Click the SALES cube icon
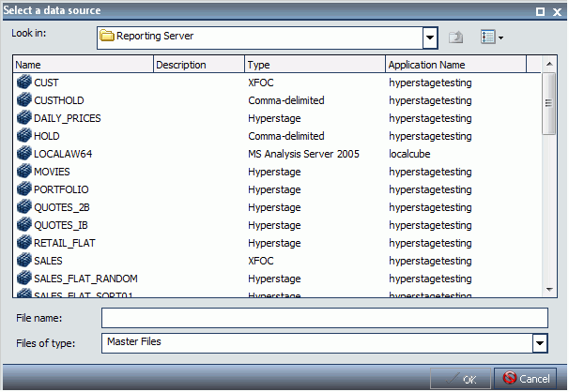 [24, 260]
